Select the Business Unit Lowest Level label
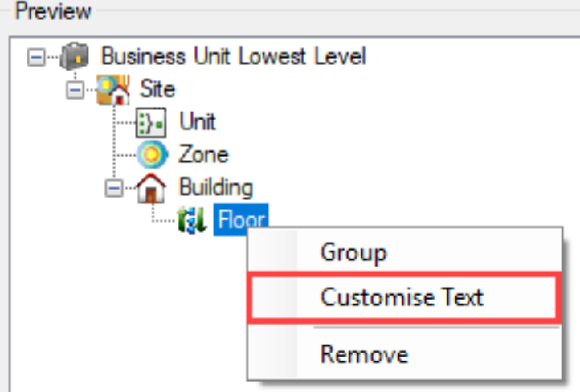Image resolution: width=580 pixels, height=392 pixels. 233,57
